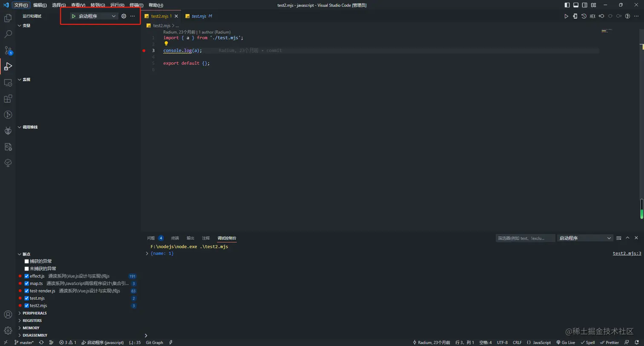The image size is (644, 346).
Task: Click the lightbulb quick fix icon
Action: [166, 43]
